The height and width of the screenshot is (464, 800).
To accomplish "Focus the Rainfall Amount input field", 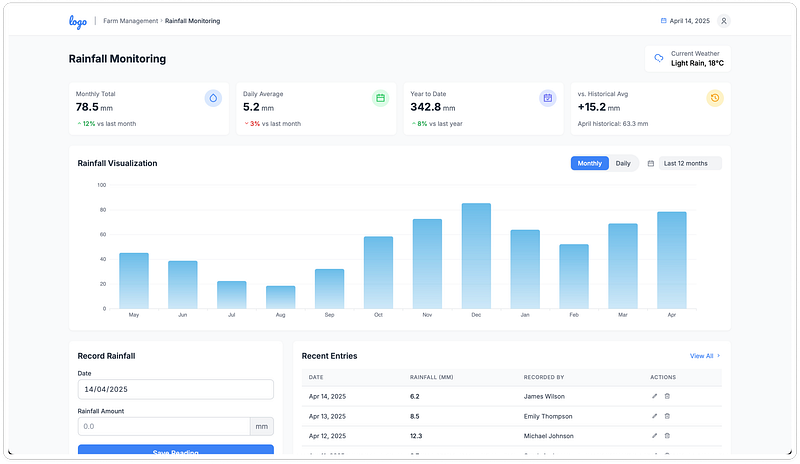I will 164,426.
